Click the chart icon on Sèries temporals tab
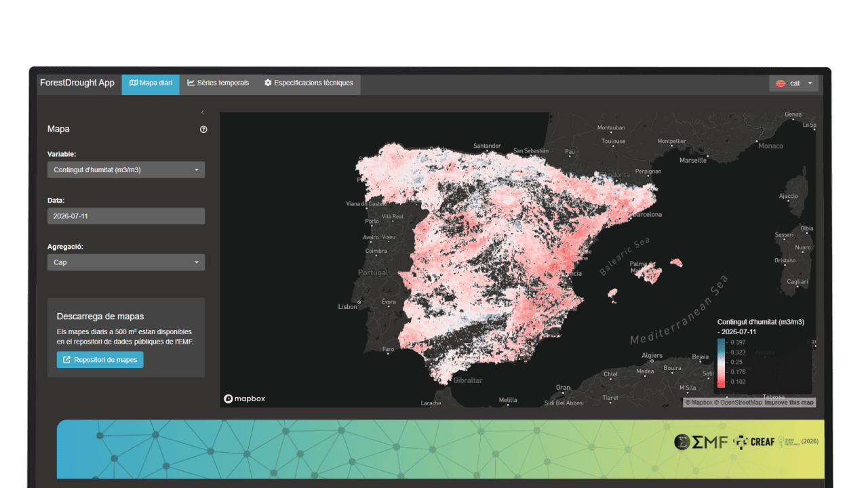The width and height of the screenshot is (868, 488). click(x=191, y=83)
